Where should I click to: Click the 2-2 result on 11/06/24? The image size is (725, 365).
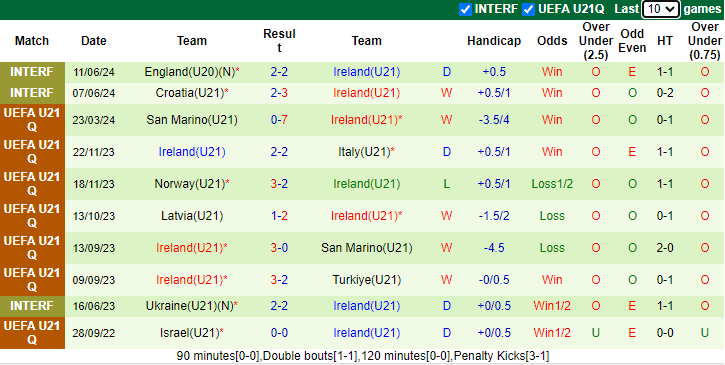coord(279,72)
